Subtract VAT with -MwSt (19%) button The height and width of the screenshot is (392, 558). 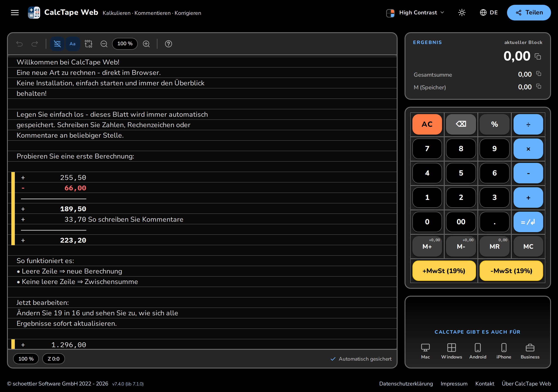click(x=511, y=271)
